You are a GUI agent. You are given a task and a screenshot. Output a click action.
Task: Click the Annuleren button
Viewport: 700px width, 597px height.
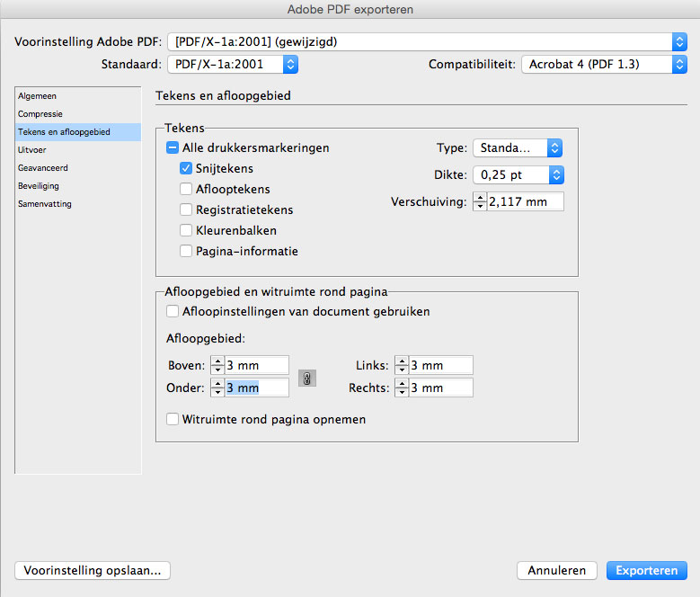point(557,570)
